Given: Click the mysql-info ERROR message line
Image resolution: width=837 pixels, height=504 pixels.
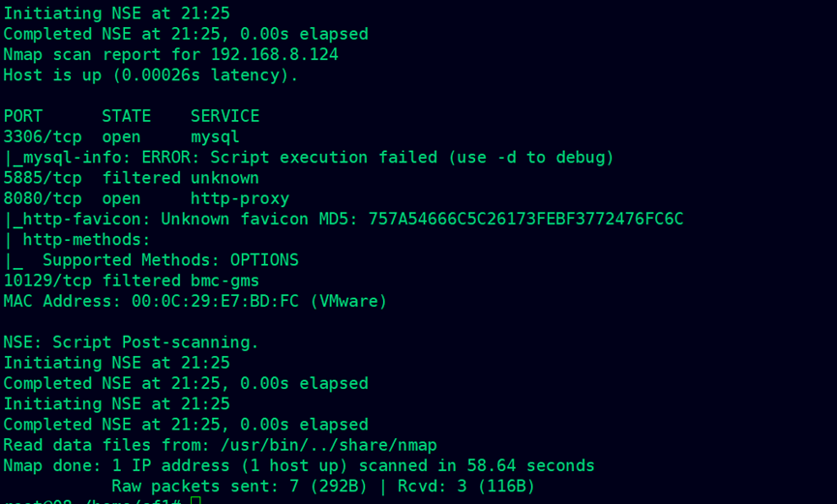Looking at the screenshot, I should (309, 158).
